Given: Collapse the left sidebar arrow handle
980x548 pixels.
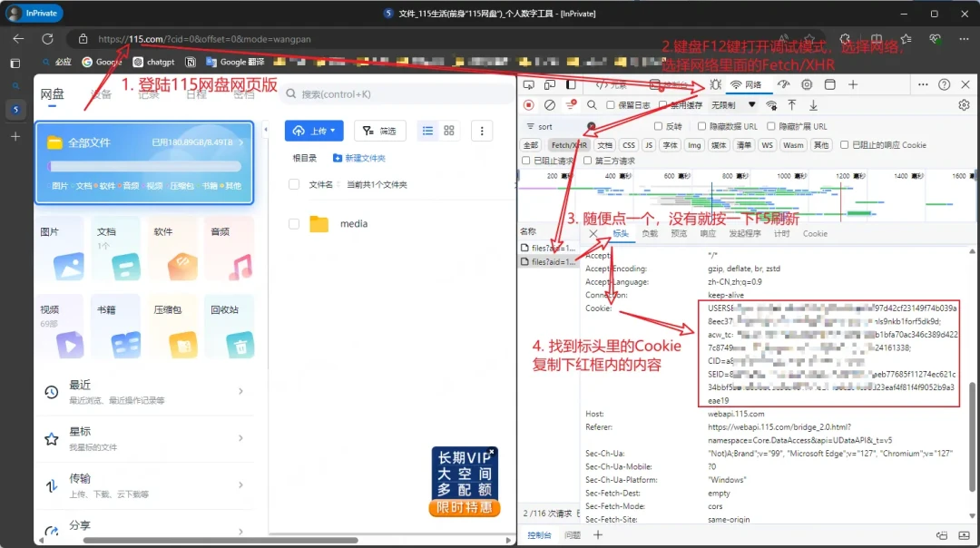Looking at the screenshot, I should tap(266, 130).
